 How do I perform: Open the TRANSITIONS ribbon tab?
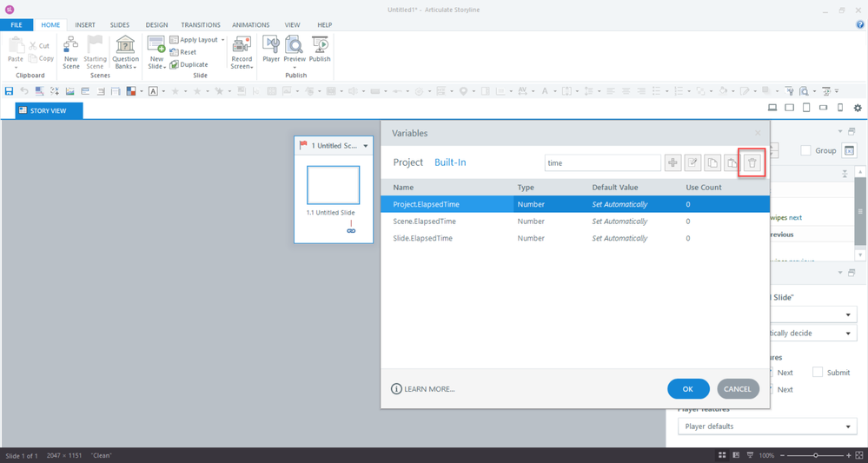[201, 25]
